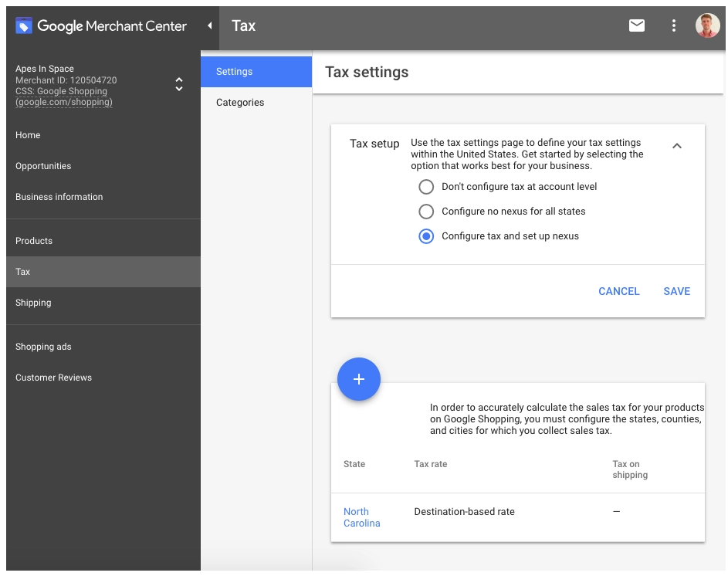The height and width of the screenshot is (576, 728).
Task: Click the dash in Tax on shipping cell
Action: tap(616, 511)
